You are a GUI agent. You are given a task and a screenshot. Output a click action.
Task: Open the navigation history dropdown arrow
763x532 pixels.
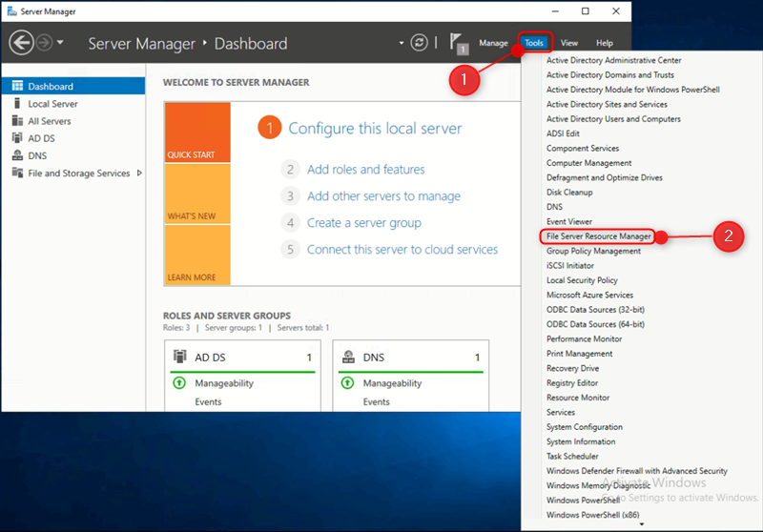pos(60,43)
